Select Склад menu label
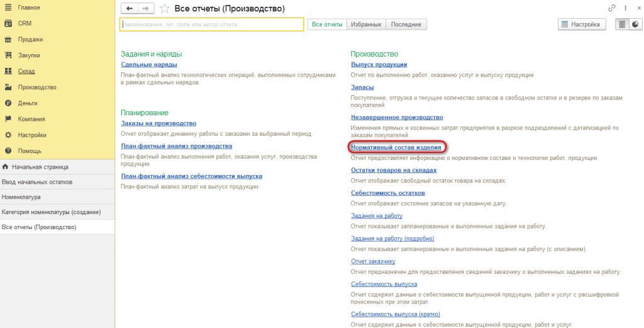The height and width of the screenshot is (328, 644). point(26,71)
